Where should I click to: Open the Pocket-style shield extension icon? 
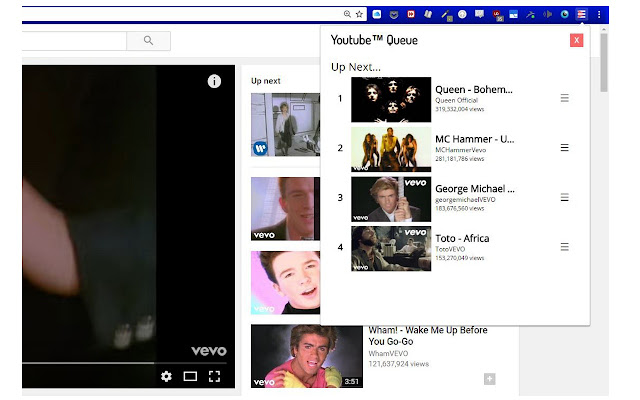[x=394, y=15]
